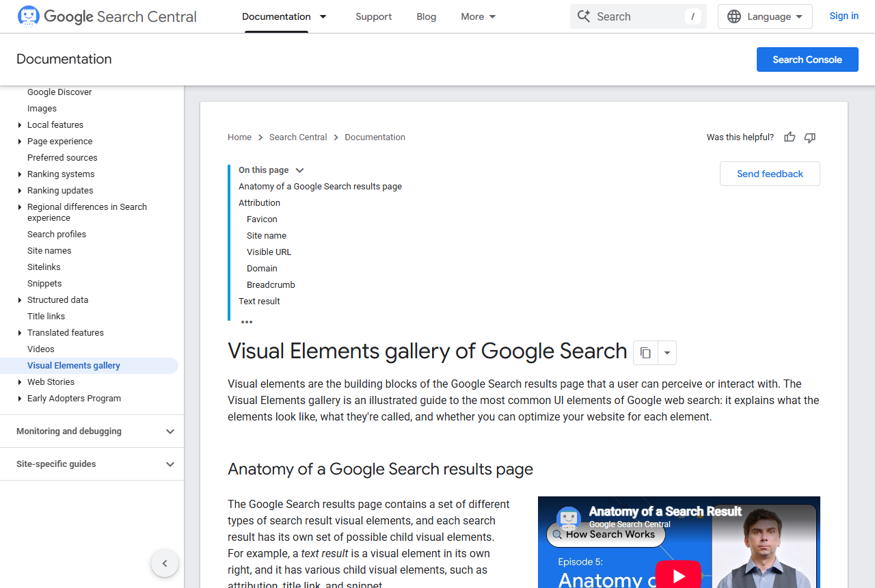Expand the Ranking systems tree item
Image resolution: width=875 pixels, height=588 pixels.
pyautogui.click(x=20, y=174)
